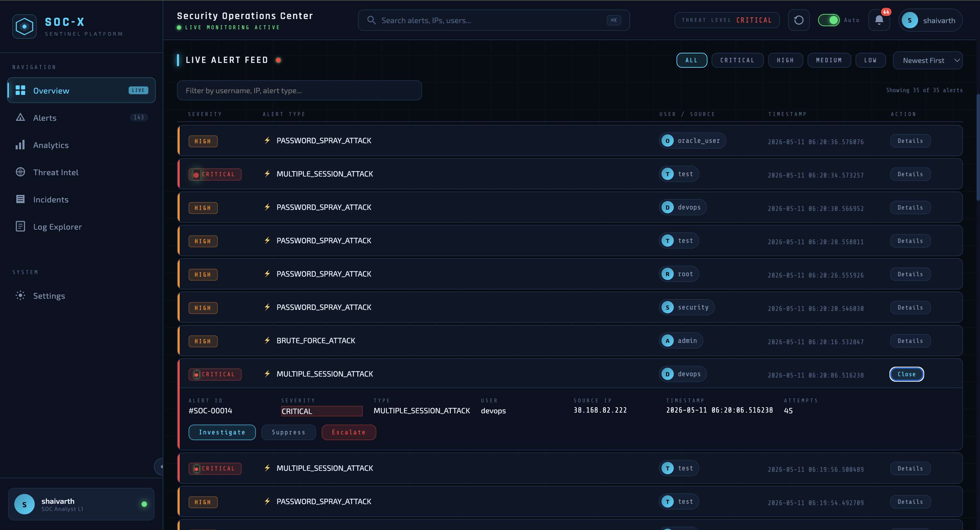The height and width of the screenshot is (530, 980).
Task: Click the ⌘K shortcut badge in the search bar
Action: pyautogui.click(x=614, y=20)
